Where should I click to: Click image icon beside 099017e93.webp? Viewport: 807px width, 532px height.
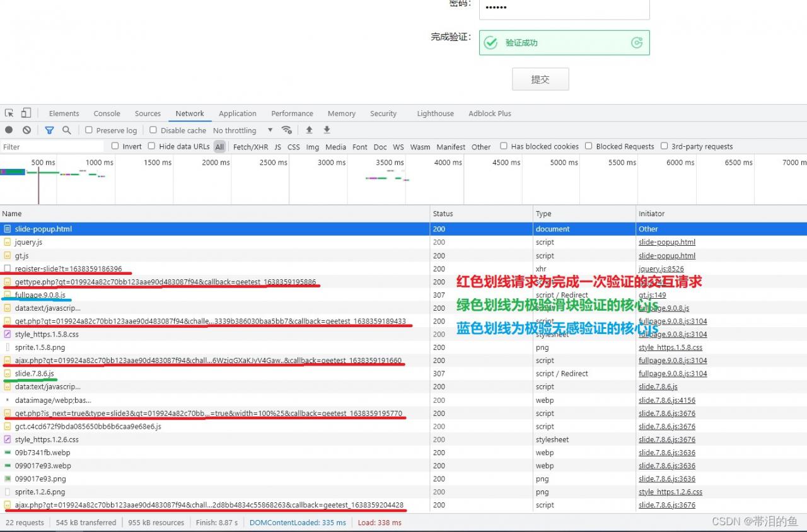click(8, 466)
